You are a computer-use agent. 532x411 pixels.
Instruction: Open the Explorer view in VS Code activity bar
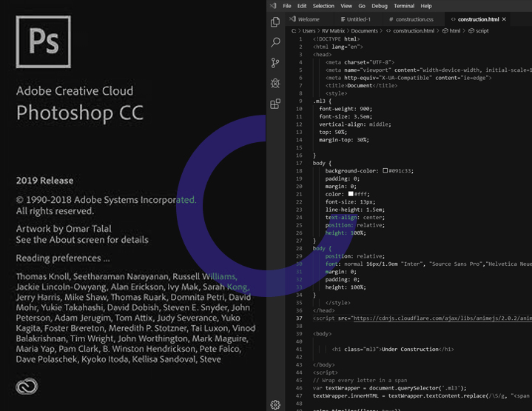275,22
